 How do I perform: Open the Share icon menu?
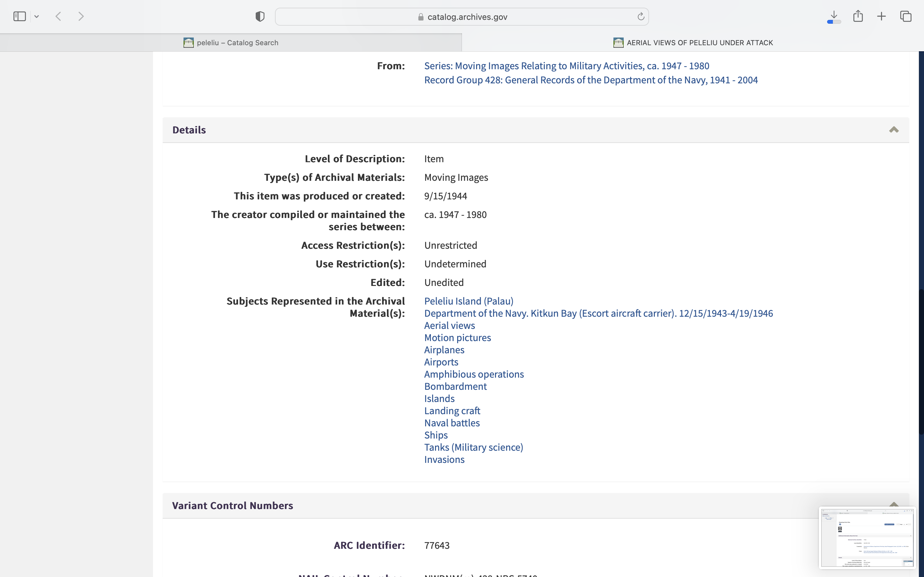[x=858, y=16]
